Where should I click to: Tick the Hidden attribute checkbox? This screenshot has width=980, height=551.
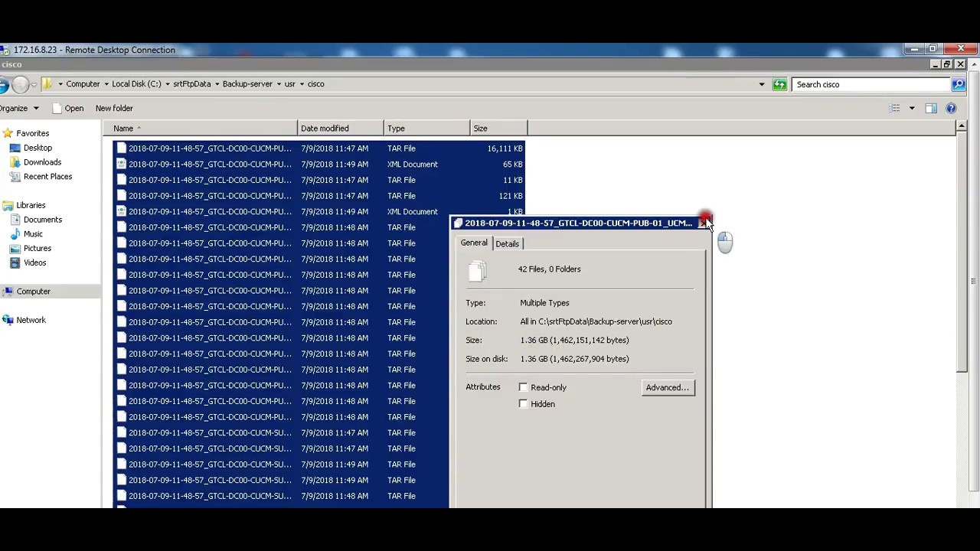(524, 404)
